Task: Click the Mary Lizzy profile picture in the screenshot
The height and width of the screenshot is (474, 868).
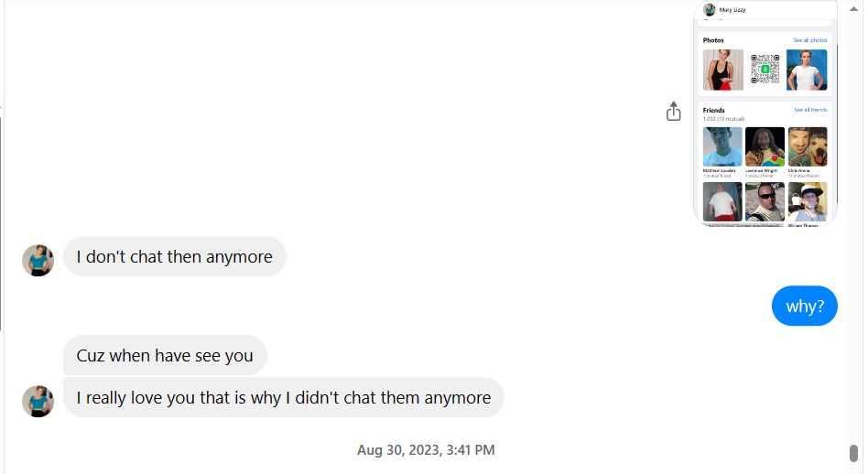Action: (709, 9)
